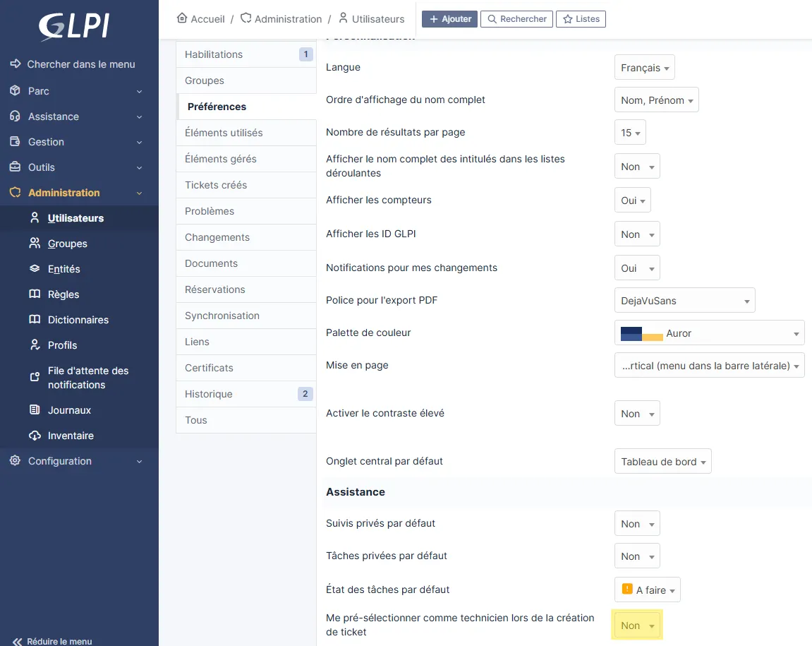
Task: Open Règles in the sidebar
Action: [63, 294]
